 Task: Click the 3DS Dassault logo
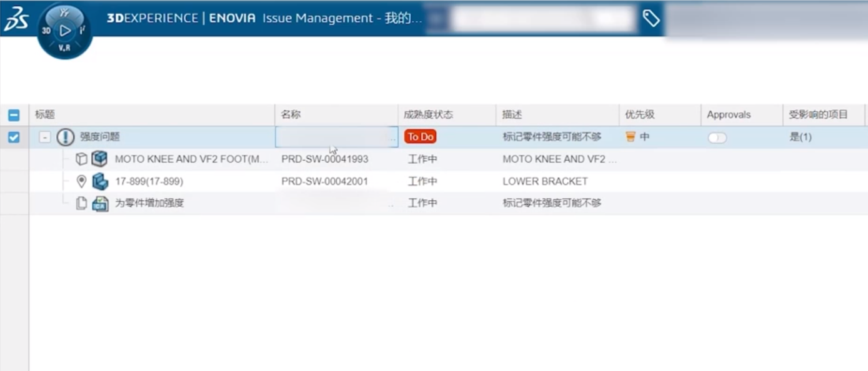click(x=16, y=19)
